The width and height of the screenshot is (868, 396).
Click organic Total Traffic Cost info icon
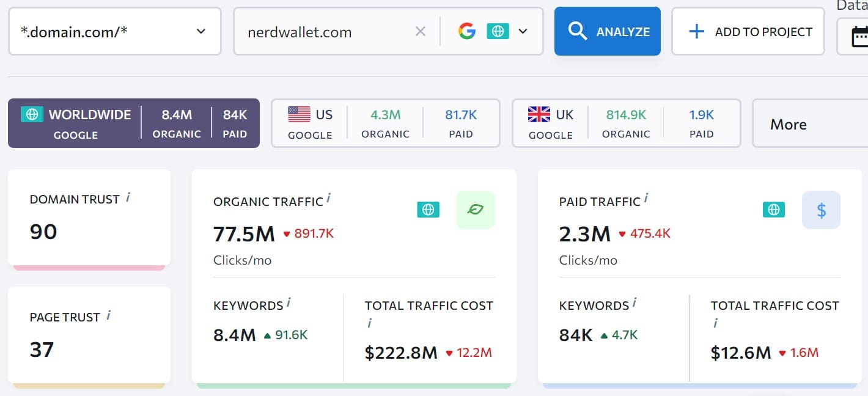369,324
